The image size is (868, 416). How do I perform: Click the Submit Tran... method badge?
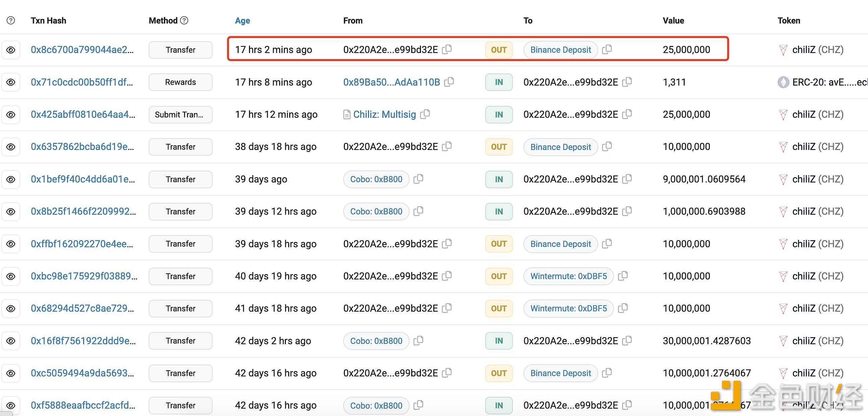coord(181,115)
